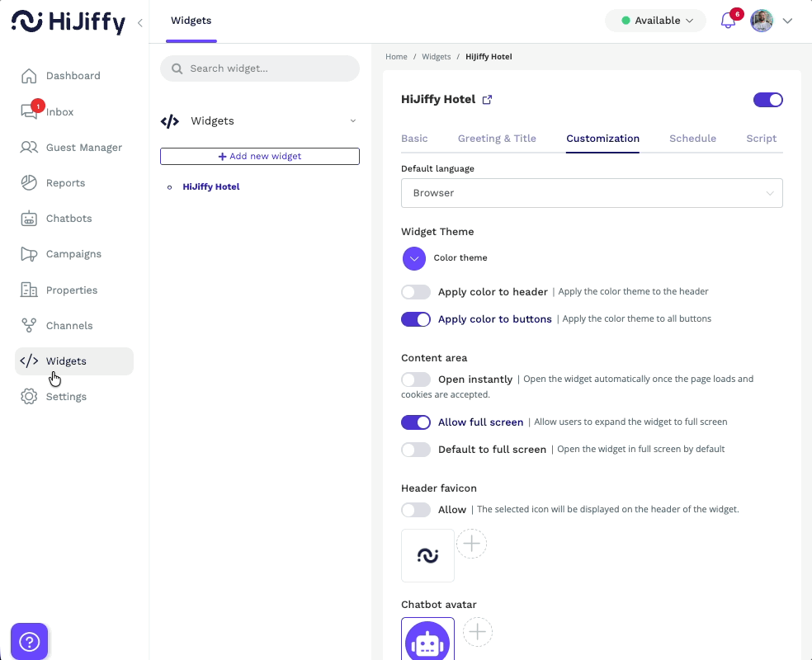Click the help question mark icon
The height and width of the screenshot is (660, 812).
tap(29, 641)
